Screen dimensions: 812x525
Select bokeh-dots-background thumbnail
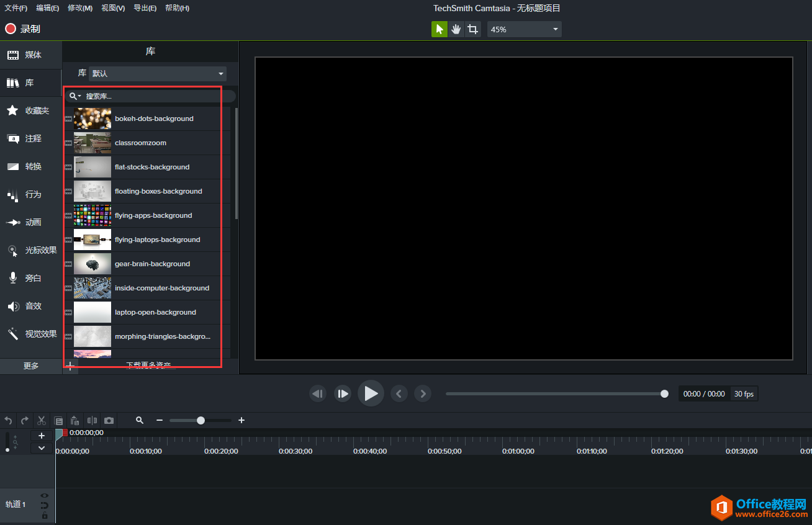click(92, 119)
